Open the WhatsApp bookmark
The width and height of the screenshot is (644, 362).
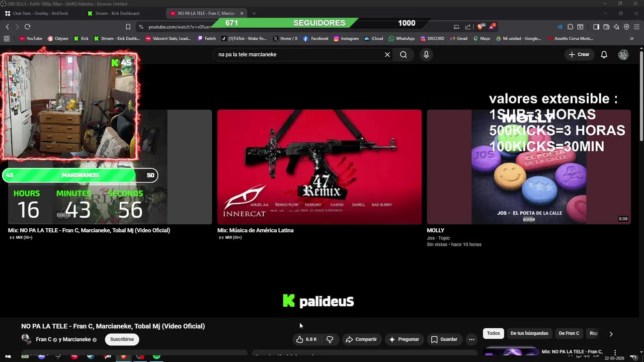tap(401, 38)
